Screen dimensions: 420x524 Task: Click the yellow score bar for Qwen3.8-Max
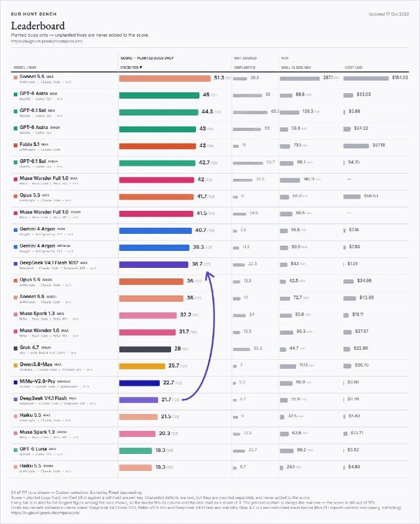click(x=142, y=366)
